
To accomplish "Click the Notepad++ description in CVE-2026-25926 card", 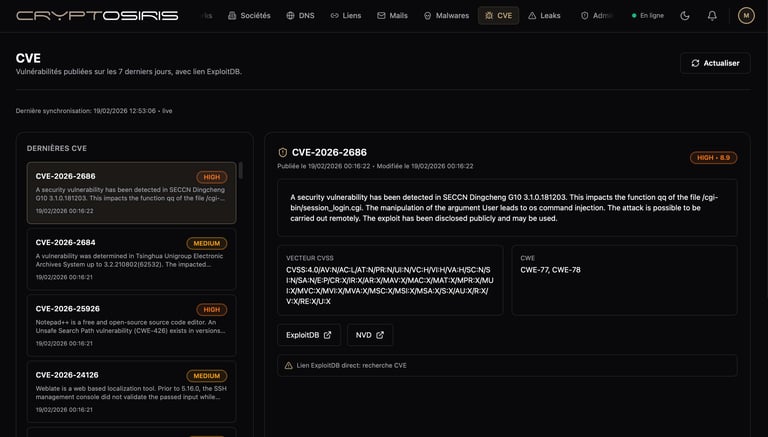I will [x=131, y=327].
